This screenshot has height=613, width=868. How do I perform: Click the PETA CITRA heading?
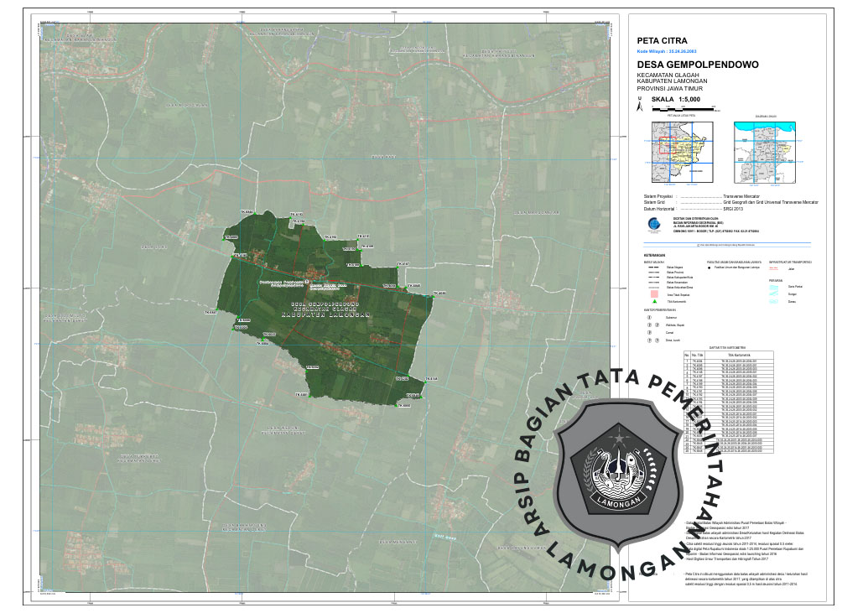click(x=663, y=39)
